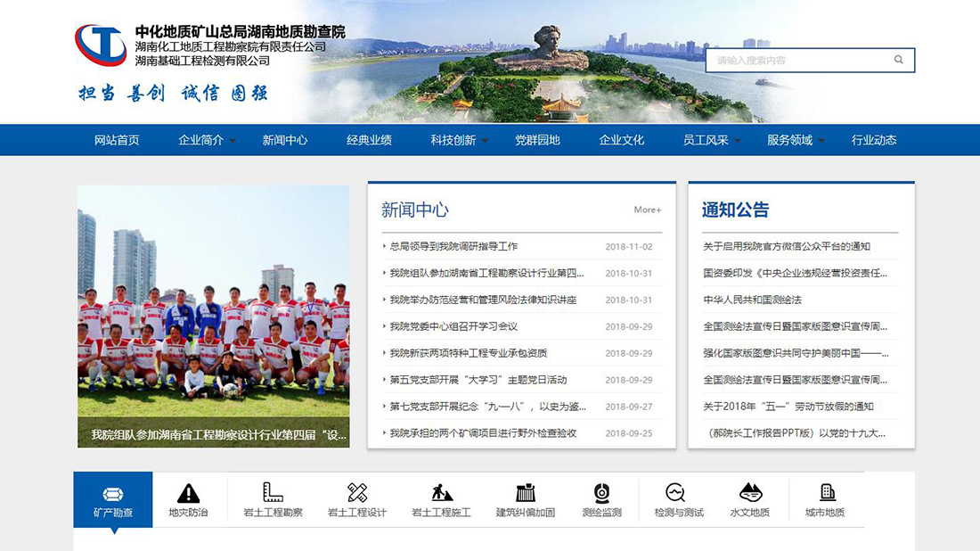Click the blue and red company logo
980x551 pixels.
click(102, 45)
